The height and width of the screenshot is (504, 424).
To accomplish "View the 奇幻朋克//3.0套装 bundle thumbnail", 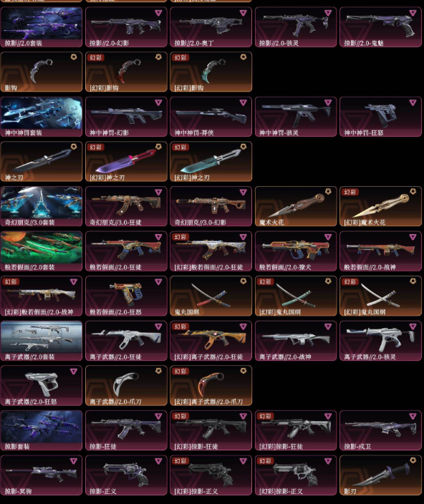I will 42,206.
